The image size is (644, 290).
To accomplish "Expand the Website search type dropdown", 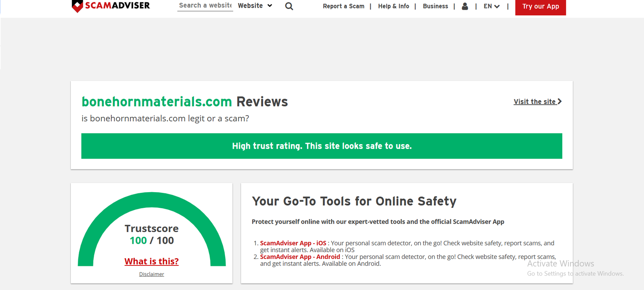I will [x=255, y=6].
